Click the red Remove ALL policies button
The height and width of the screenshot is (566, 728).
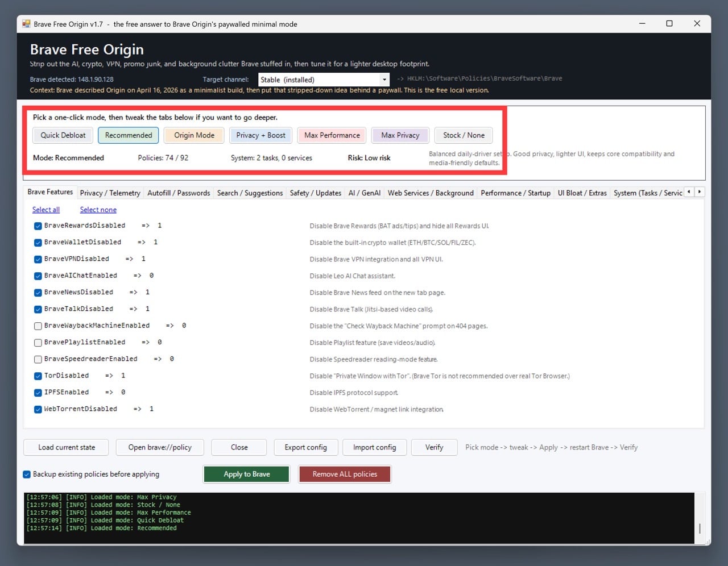(345, 474)
